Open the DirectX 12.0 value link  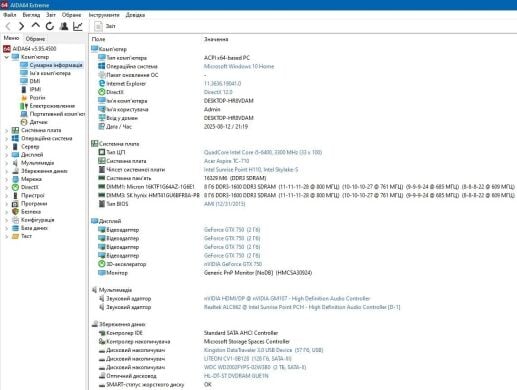coord(218,92)
